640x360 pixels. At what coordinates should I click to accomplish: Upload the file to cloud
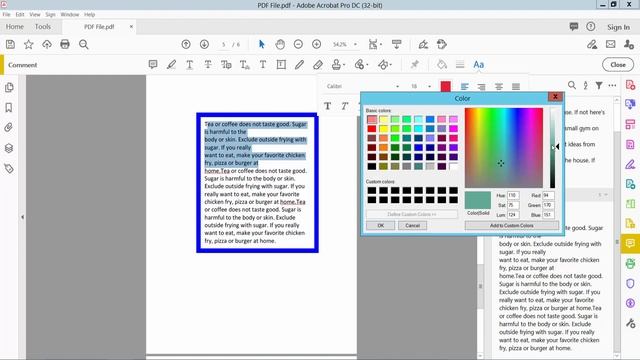click(x=47, y=44)
